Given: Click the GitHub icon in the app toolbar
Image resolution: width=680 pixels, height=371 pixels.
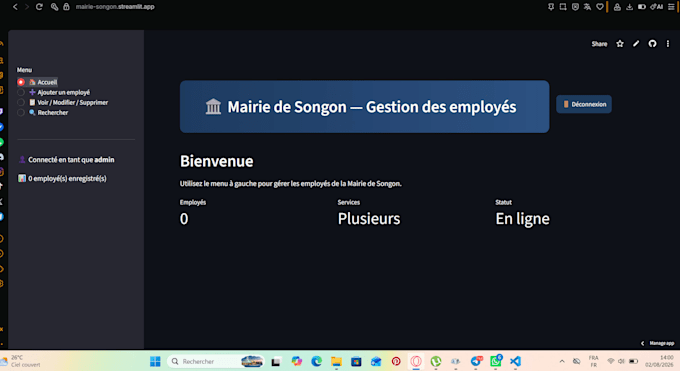Looking at the screenshot, I should (652, 43).
